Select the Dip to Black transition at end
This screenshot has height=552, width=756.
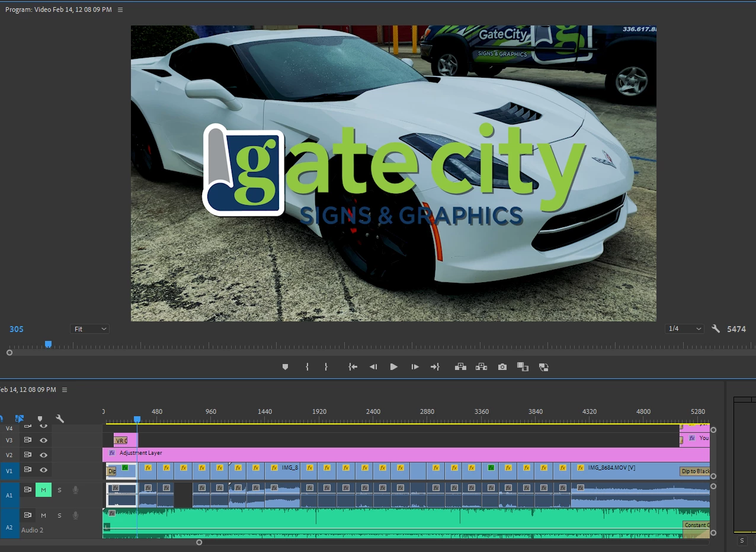click(x=694, y=471)
